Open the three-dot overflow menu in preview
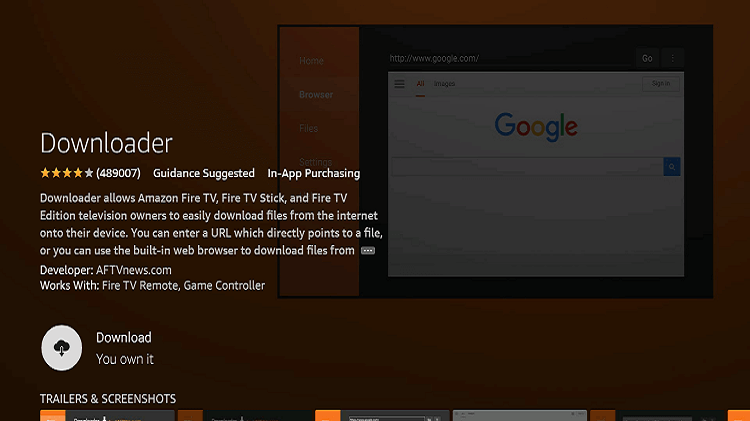Screen dimensions: 750x421 673,58
